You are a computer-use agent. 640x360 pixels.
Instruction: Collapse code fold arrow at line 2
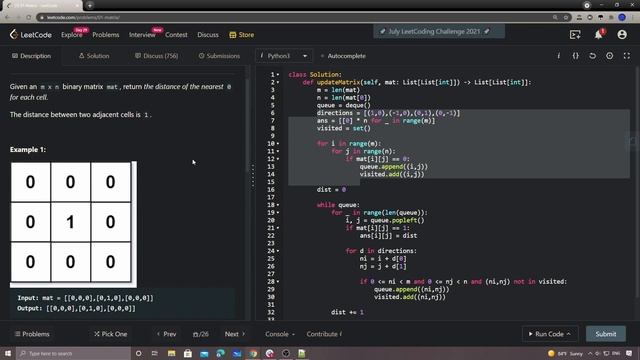tap(278, 82)
